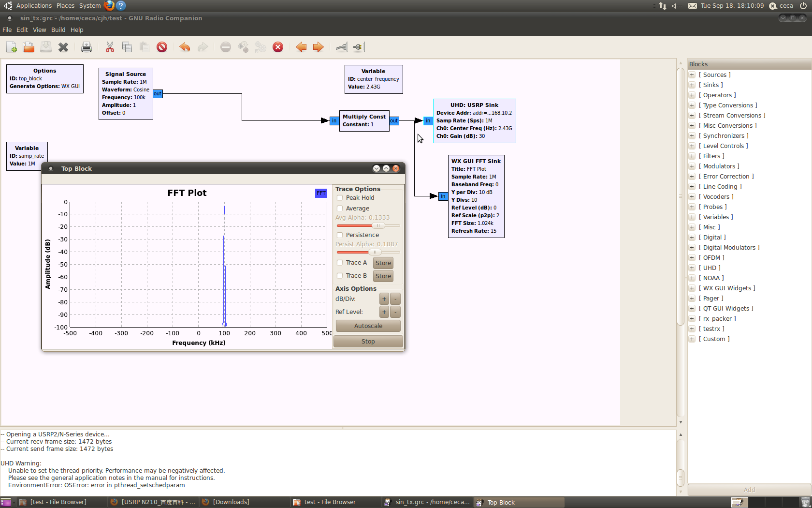Click the Generate flow graph icon
This screenshot has height=508, width=812.
point(243,47)
